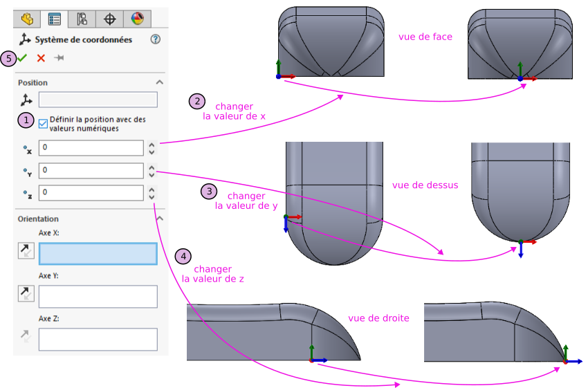This screenshot has width=588, height=388.
Task: Open the DimXpertManager crosshair tab
Action: coord(109,19)
